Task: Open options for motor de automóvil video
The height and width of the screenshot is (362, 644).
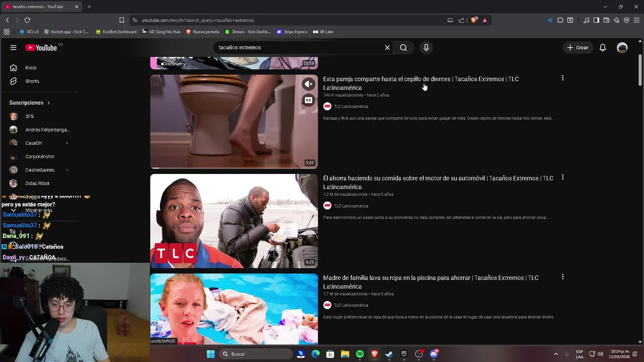Action: pos(562,177)
